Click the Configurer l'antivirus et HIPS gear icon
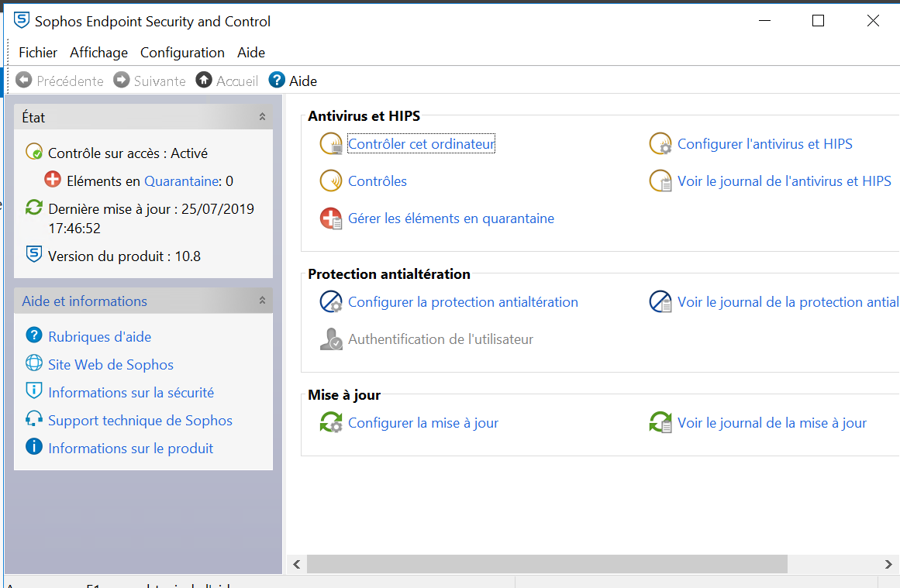 (x=660, y=144)
